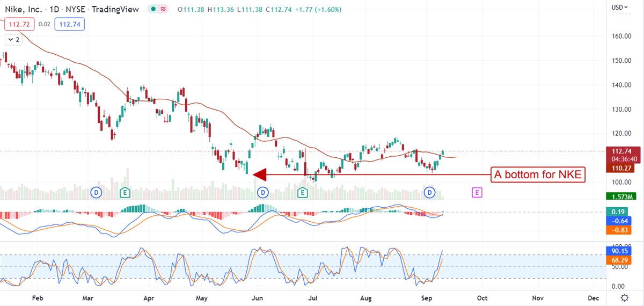Click Mar on the time axis
The image size is (644, 306).
(89, 298)
